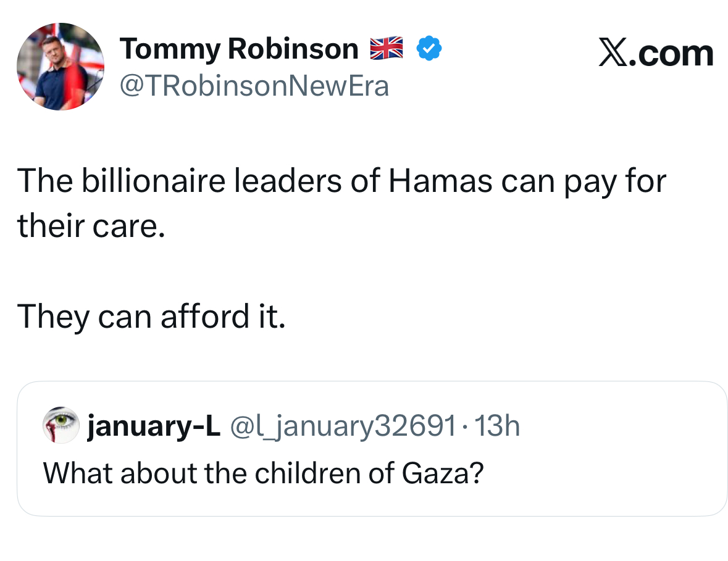Open the @l_january32691 handle
The width and height of the screenshot is (728, 561).
(x=343, y=425)
